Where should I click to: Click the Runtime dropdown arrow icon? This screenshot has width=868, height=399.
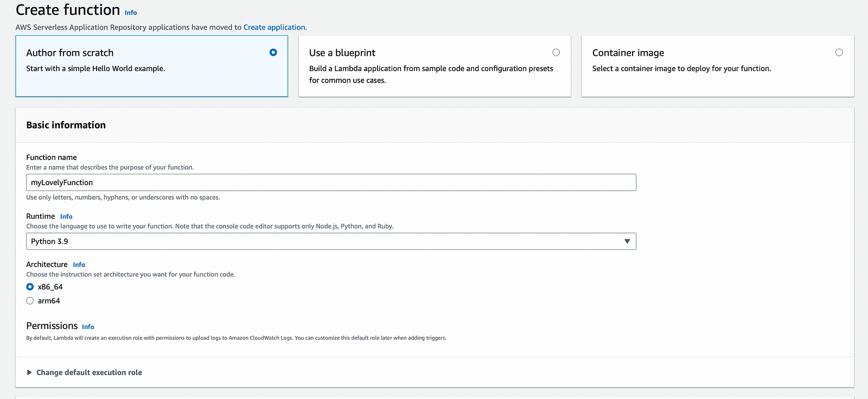coord(627,242)
